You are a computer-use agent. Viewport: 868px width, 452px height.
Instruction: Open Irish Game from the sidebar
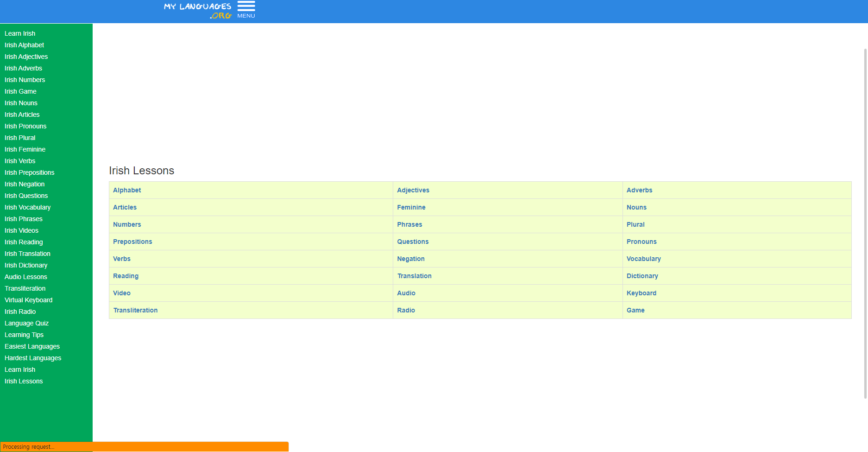coord(20,91)
